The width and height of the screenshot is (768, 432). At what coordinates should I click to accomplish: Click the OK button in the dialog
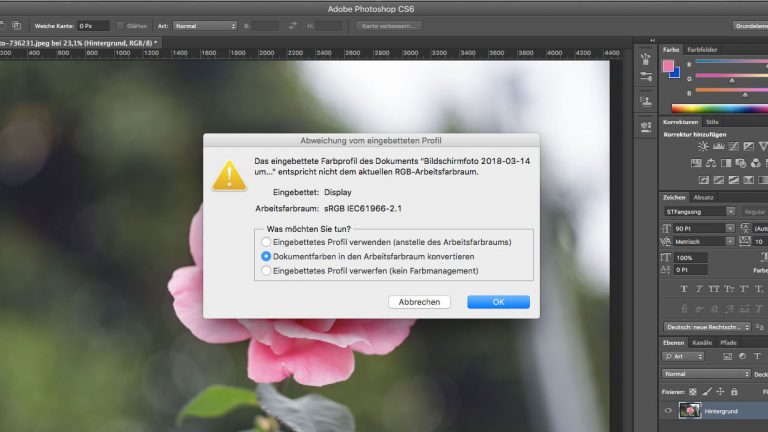(498, 301)
